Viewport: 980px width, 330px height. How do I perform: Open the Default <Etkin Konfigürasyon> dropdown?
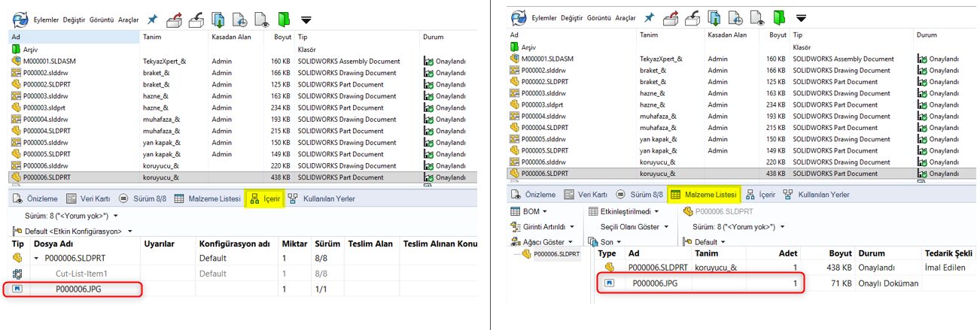(x=74, y=231)
